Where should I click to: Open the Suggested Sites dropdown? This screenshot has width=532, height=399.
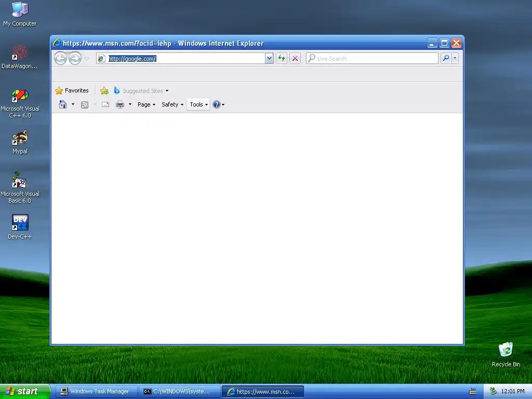point(141,90)
